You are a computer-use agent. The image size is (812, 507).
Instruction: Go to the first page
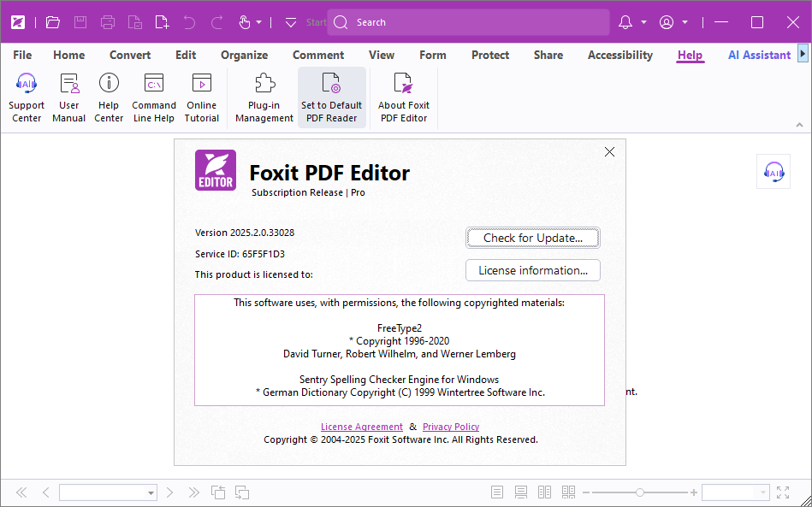coord(21,492)
